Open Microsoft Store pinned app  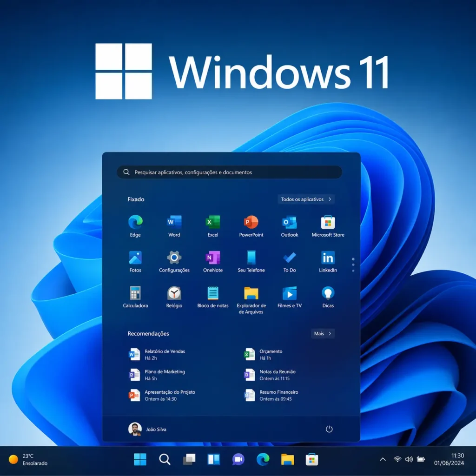(328, 226)
